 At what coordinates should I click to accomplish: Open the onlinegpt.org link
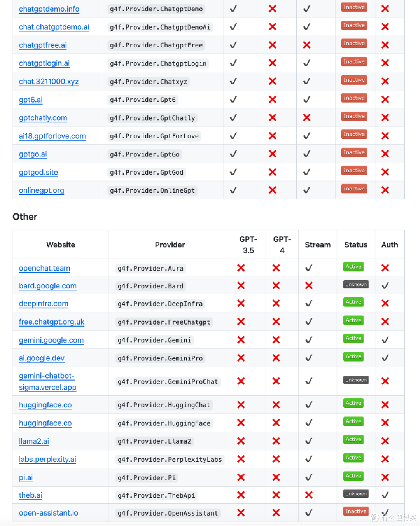[x=42, y=190]
